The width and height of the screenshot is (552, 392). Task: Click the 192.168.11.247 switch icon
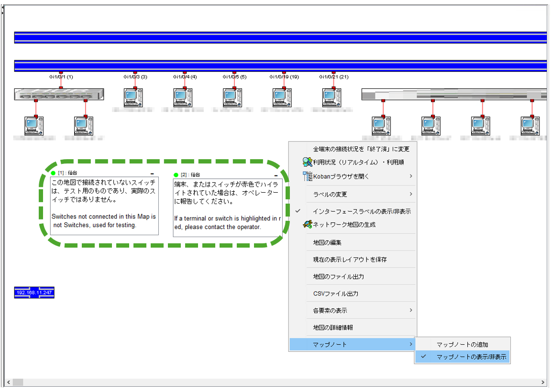coord(34,293)
